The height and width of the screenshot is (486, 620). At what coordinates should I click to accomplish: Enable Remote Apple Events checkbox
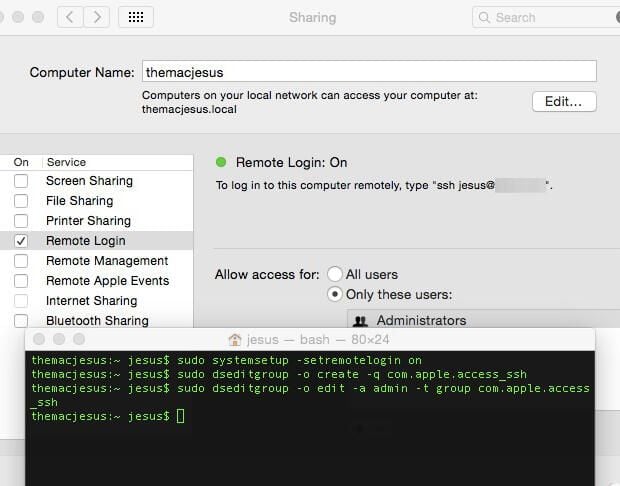pos(21,280)
